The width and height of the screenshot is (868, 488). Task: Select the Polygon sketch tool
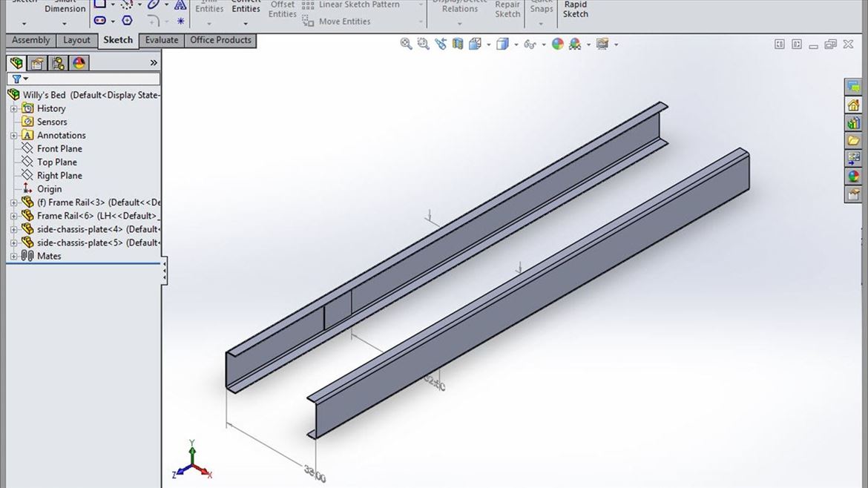(128, 21)
